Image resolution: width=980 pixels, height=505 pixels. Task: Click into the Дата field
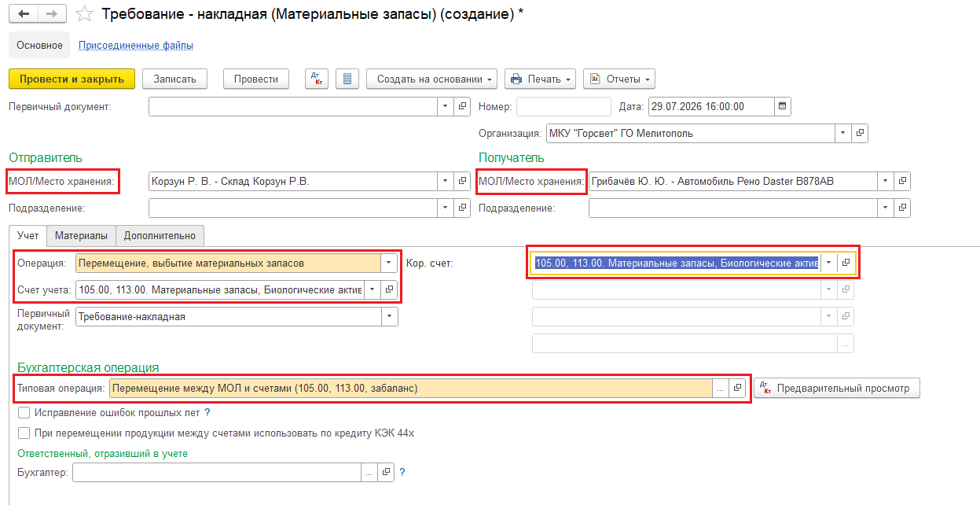[711, 106]
